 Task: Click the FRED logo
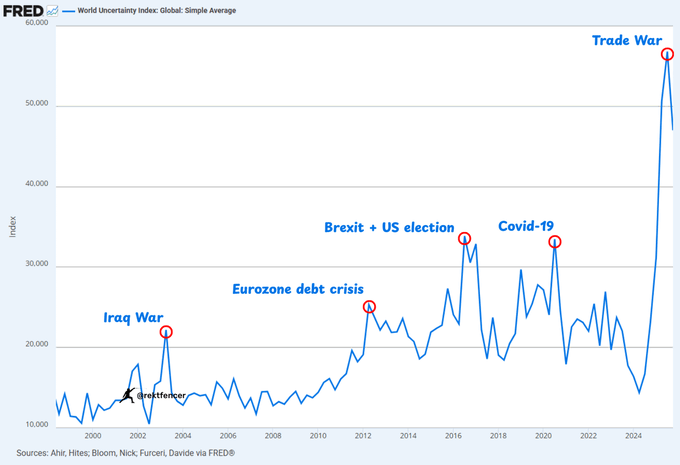(22, 9)
